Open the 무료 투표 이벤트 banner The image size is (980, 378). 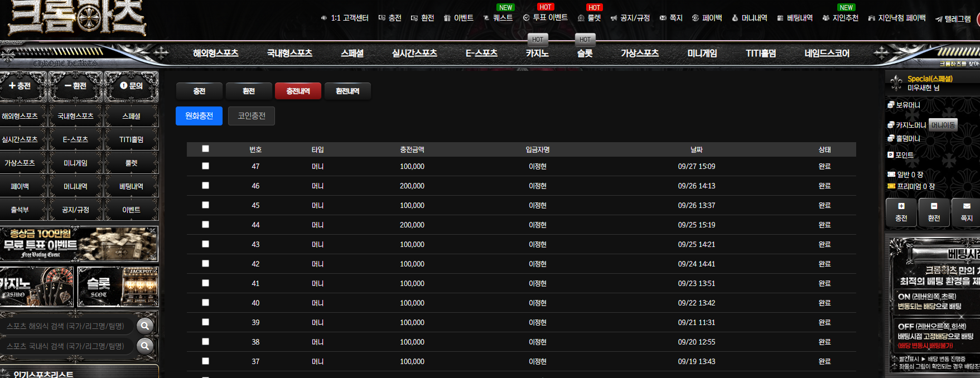pyautogui.click(x=79, y=244)
